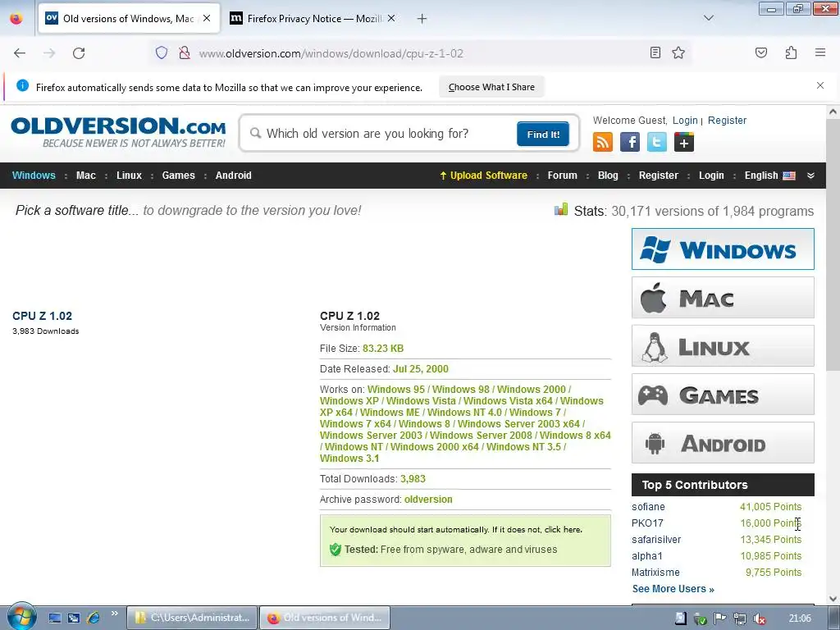Select Mac in the navigation bar

click(x=85, y=176)
